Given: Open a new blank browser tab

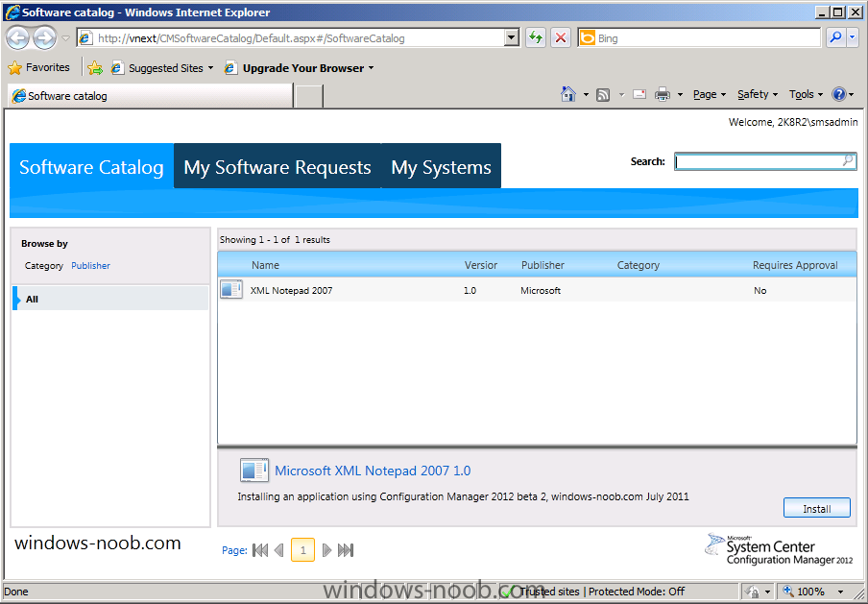Looking at the screenshot, I should (309, 96).
